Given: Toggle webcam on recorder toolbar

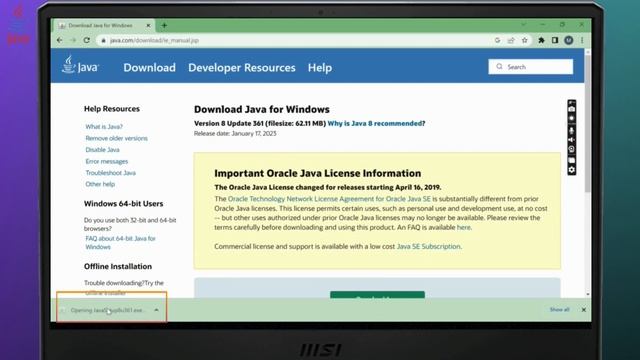Looking at the screenshot, I should pyautogui.click(x=572, y=149).
